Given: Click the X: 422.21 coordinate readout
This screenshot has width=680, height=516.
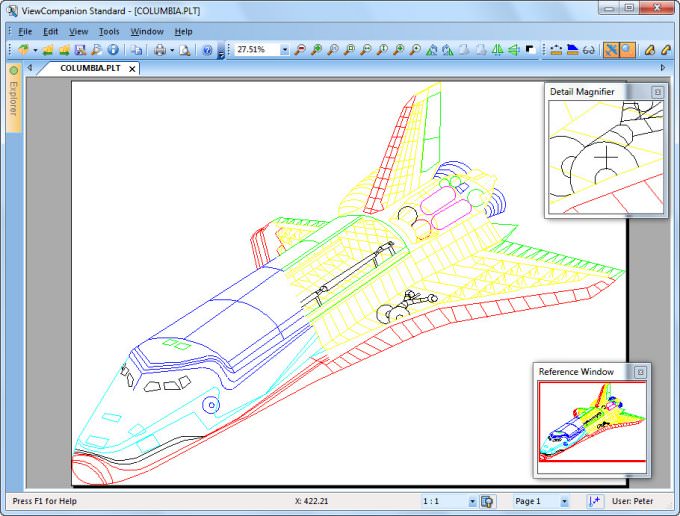Looking at the screenshot, I should (311, 501).
